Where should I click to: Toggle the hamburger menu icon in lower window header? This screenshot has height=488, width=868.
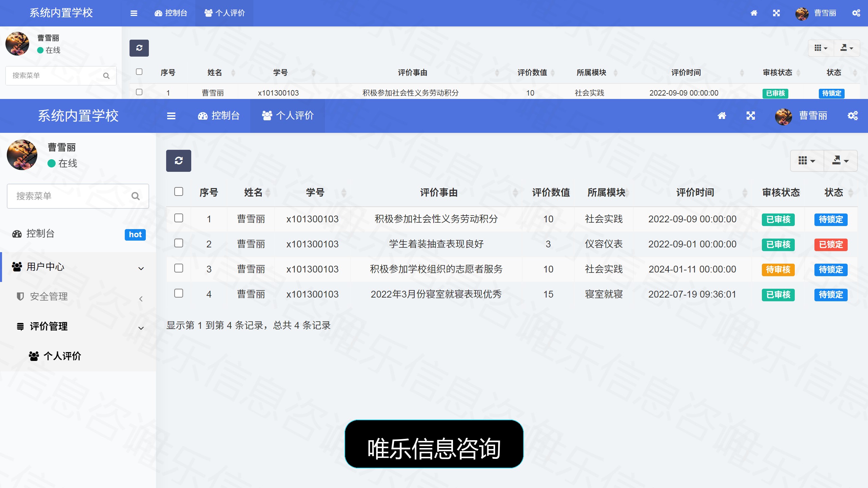(x=171, y=116)
